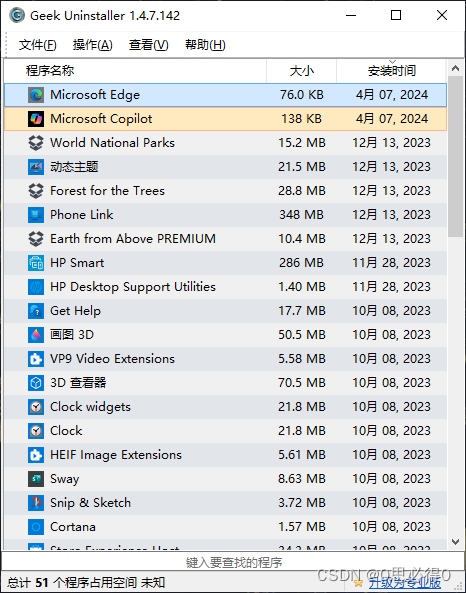Click the Microsoft Copilot colorful icon

[36, 119]
